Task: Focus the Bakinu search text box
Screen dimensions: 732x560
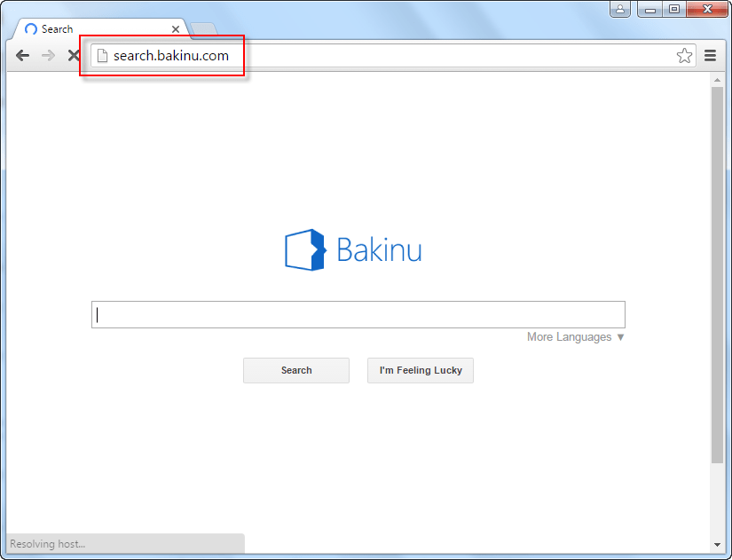Action: (358, 315)
